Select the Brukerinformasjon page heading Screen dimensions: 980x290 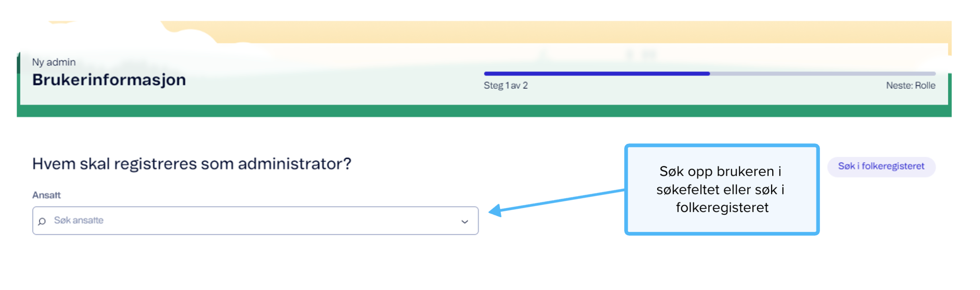(109, 80)
